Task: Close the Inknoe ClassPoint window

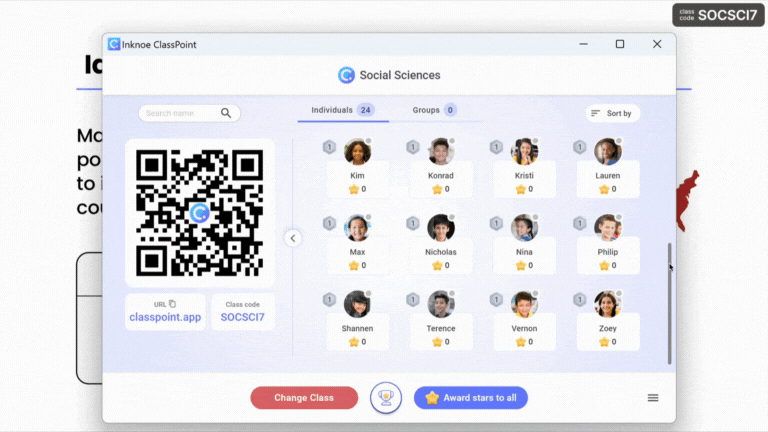Action: coord(657,44)
